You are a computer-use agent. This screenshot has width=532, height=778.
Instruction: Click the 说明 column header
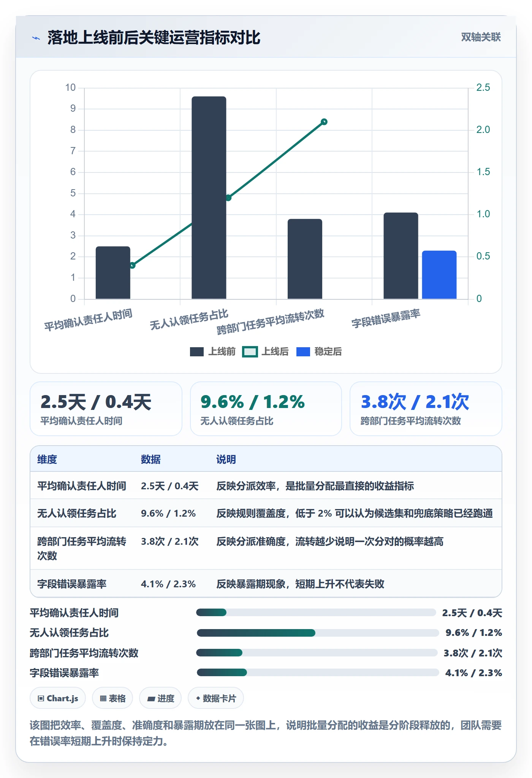point(226,459)
